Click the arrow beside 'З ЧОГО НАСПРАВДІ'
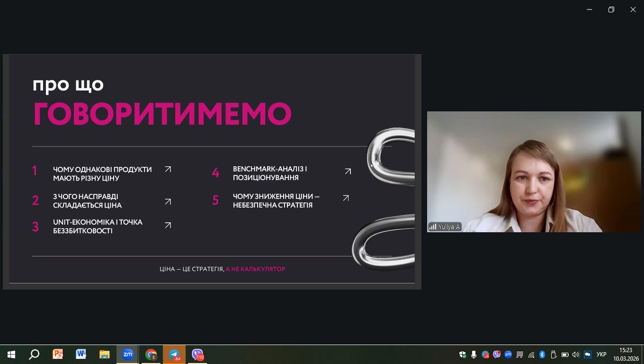The height and width of the screenshot is (364, 644). [x=168, y=201]
